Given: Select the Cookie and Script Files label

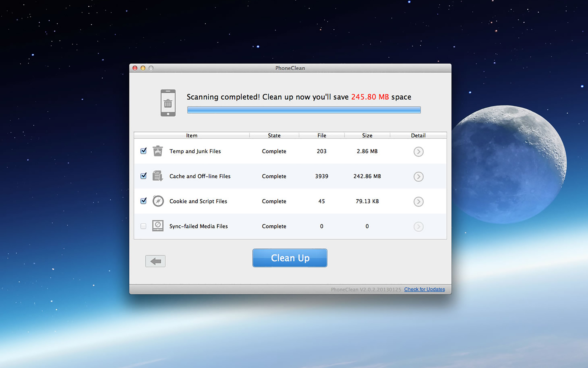Looking at the screenshot, I should 198,201.
